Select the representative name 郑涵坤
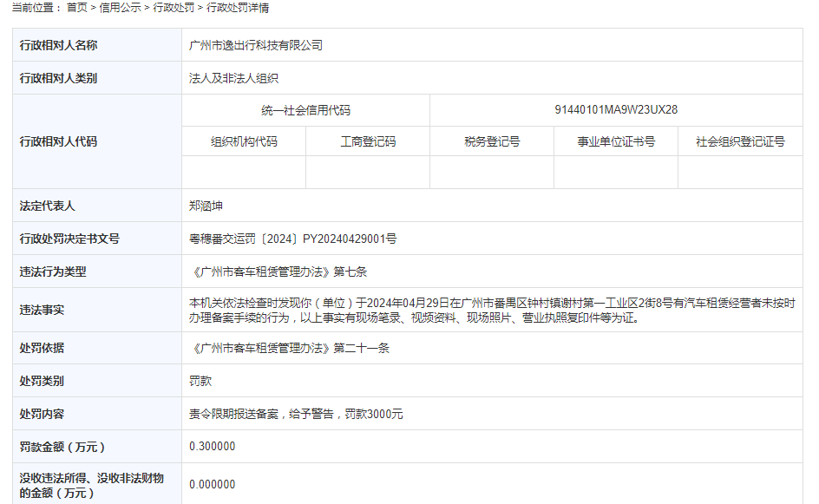Viewport: 819px width, 504px height. click(x=206, y=206)
